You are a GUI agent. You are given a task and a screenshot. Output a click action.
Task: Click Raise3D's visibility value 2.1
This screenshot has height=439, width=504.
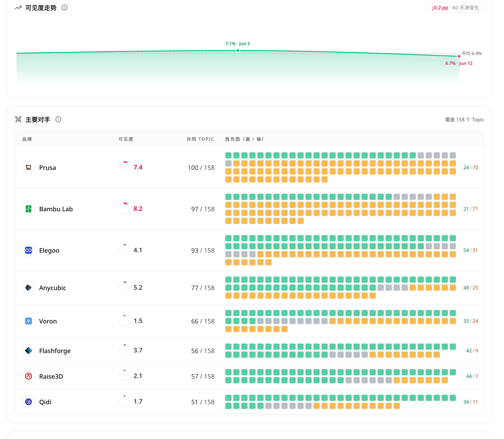(x=138, y=376)
